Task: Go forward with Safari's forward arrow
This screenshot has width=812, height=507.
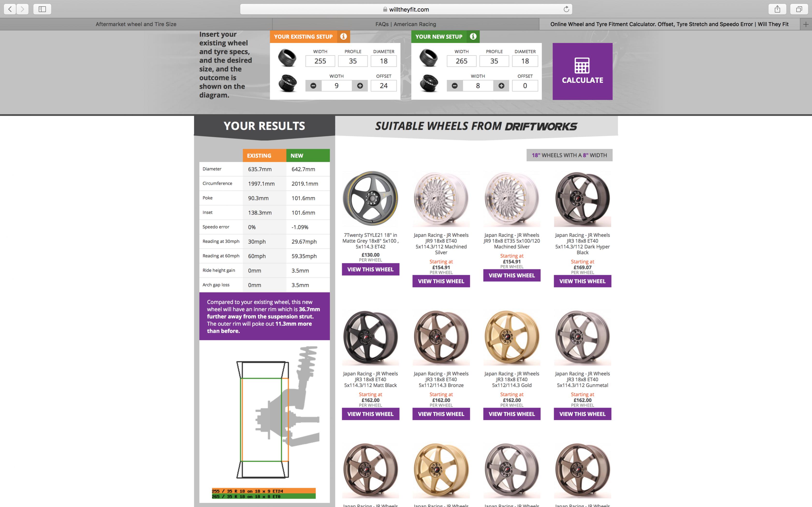Action: tap(22, 9)
